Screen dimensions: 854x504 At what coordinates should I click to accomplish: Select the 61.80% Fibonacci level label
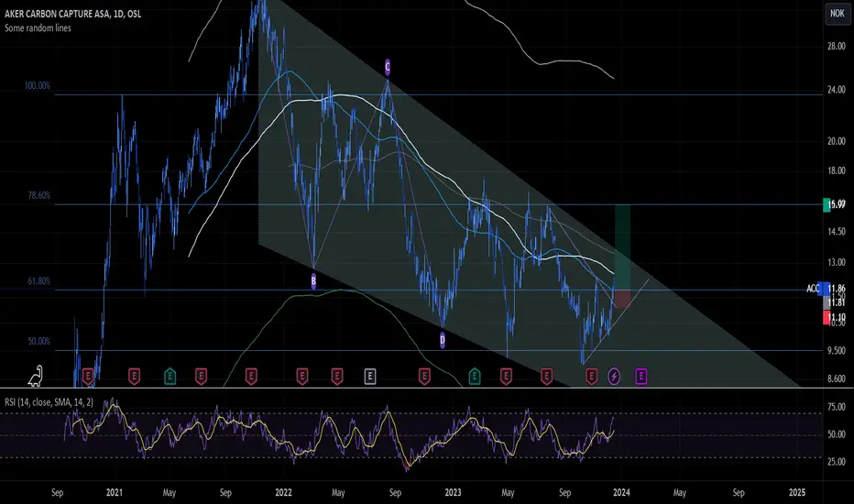pyautogui.click(x=39, y=281)
